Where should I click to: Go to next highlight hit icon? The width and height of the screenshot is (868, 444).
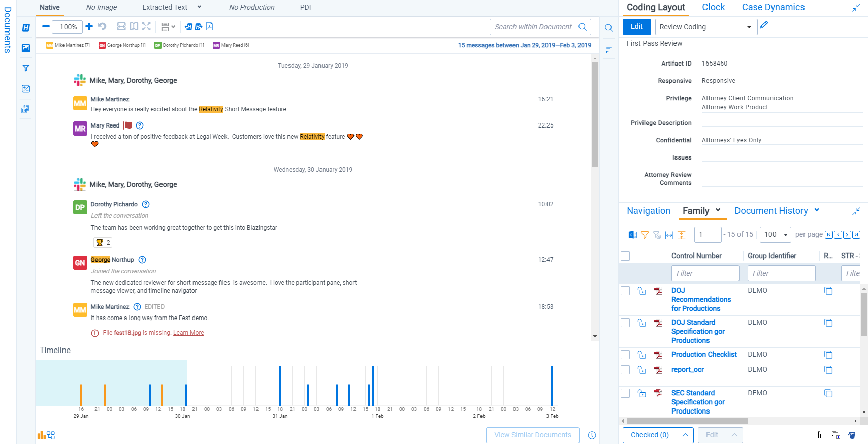(x=199, y=26)
